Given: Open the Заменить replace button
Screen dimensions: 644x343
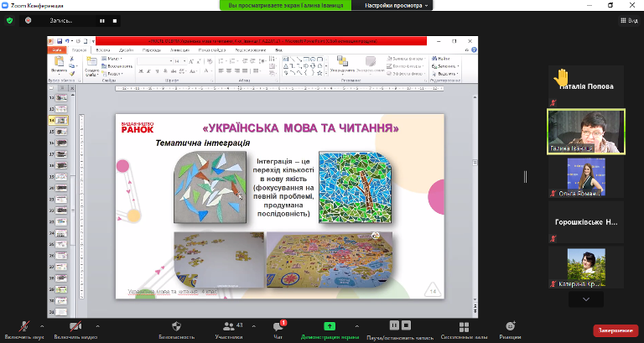Looking at the screenshot, I should pos(444,66).
